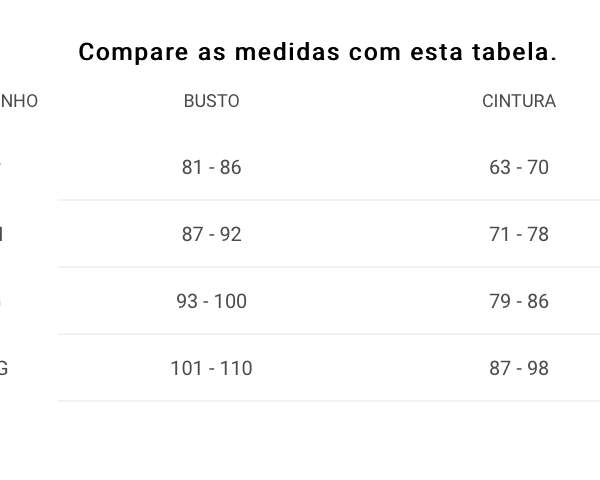Select the CINTURA column header
Viewport: 600px width, 480px height.
point(519,101)
